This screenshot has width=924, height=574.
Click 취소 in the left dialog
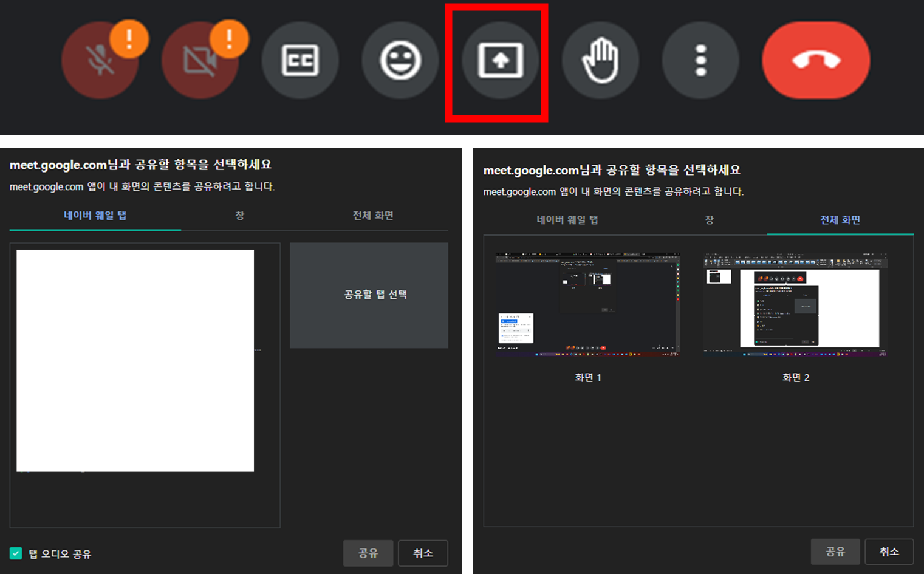point(423,553)
